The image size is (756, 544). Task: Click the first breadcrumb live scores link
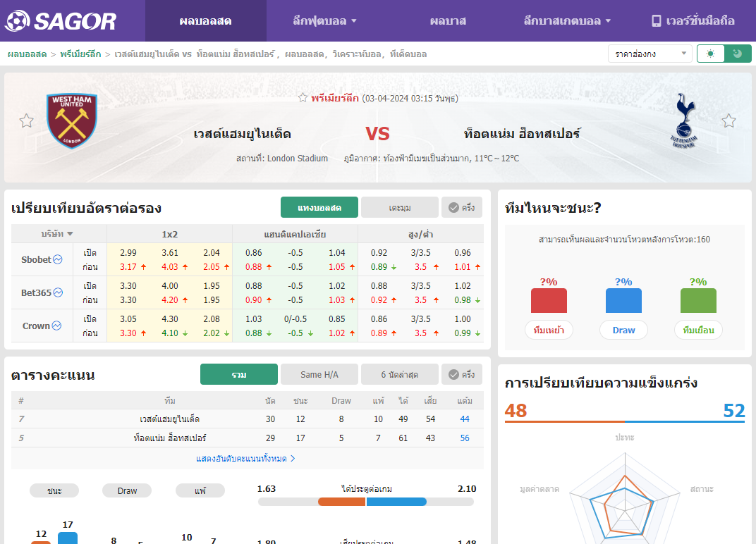click(27, 54)
